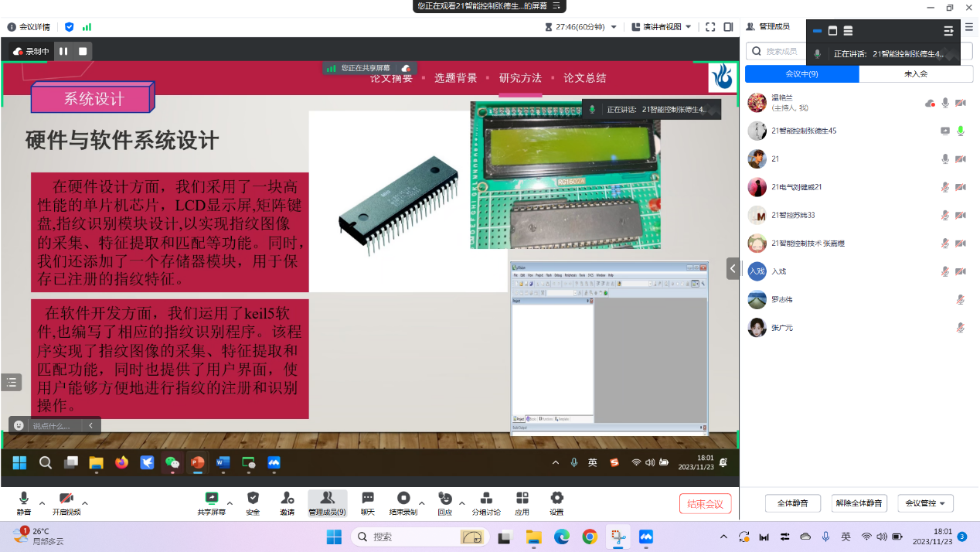The height and width of the screenshot is (552, 980).
Task: Select the 会议中(9) tab
Action: (801, 74)
